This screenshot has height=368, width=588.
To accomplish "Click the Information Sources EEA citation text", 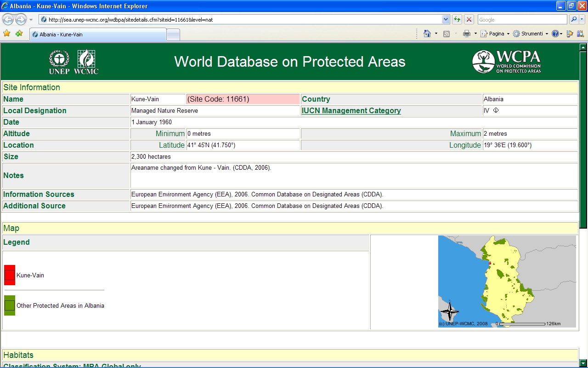I will point(257,195).
